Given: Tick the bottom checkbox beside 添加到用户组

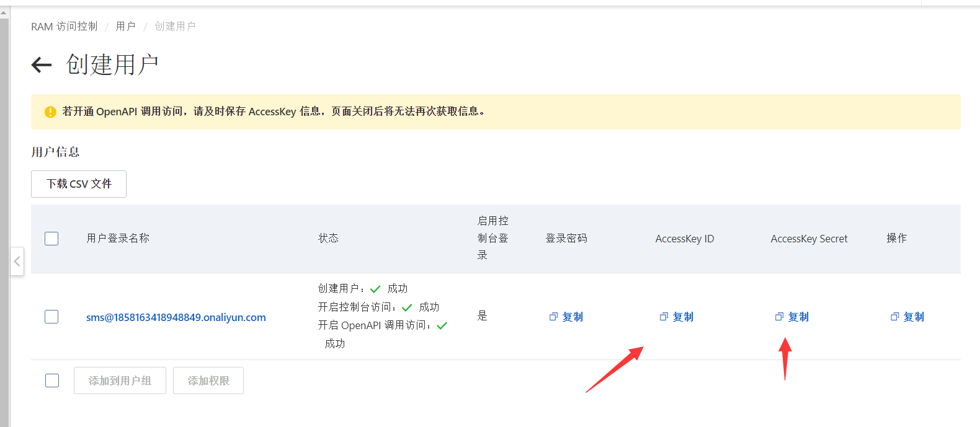Looking at the screenshot, I should coord(52,381).
